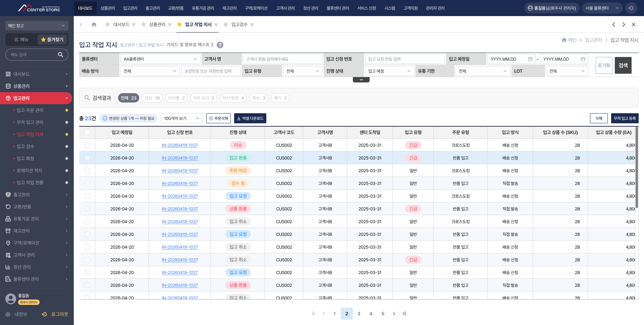Click the 주문삭제 button
Screen dimensions: 644x325
pyautogui.click(x=218, y=118)
